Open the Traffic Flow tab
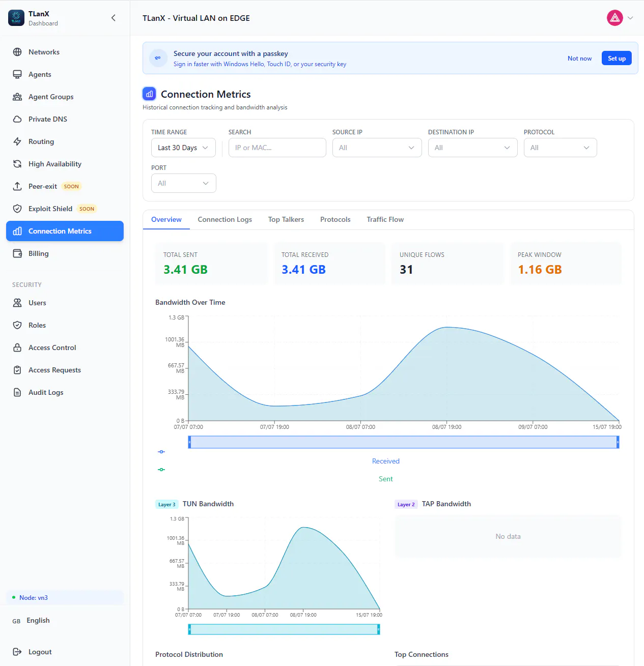The width and height of the screenshot is (644, 666). [x=385, y=219]
